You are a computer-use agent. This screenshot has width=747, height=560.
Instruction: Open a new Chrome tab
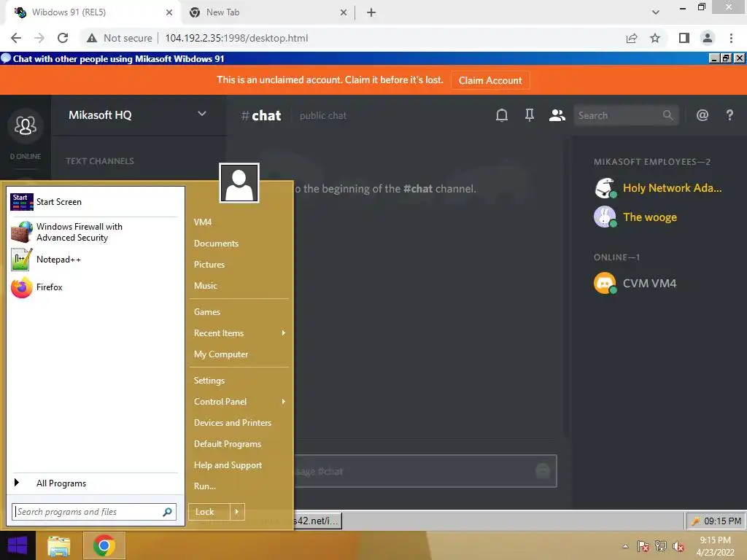point(371,12)
